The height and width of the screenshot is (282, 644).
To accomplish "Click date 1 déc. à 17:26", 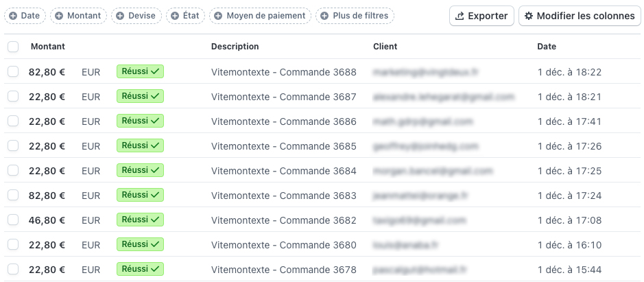I will click(x=569, y=146).
